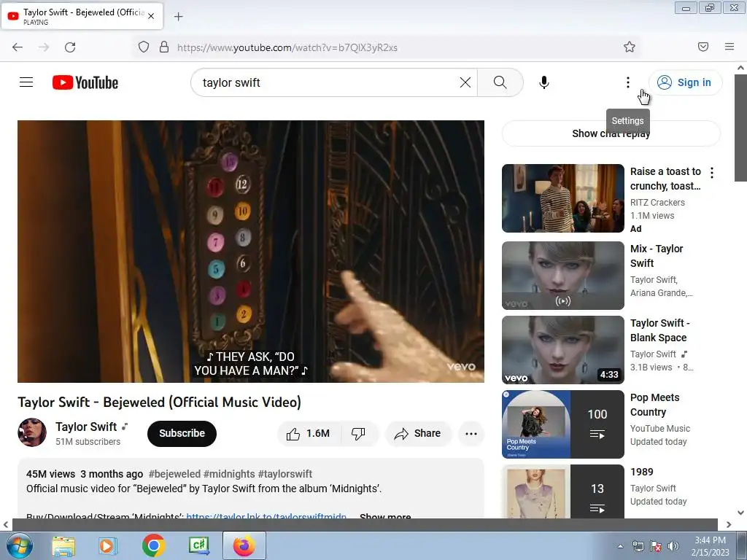Click the '1989' playlist title
The width and height of the screenshot is (747, 560).
[x=642, y=472]
